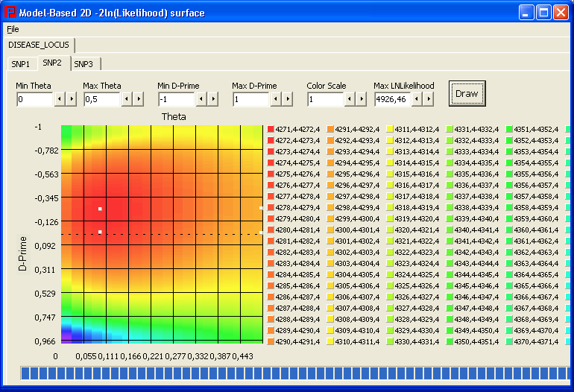Click the yellow swatch for 4311,4-4312,4
This screenshot has width=574, height=392.
390,129
